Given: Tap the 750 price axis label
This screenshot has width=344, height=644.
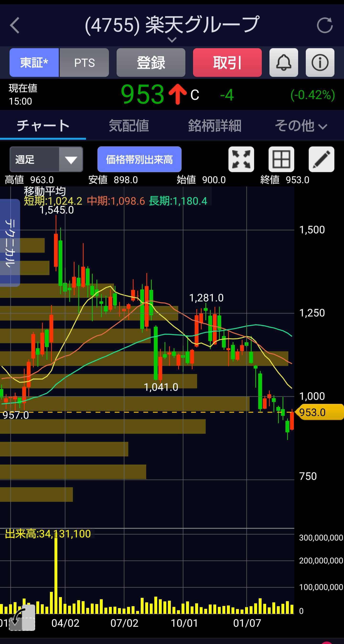Looking at the screenshot, I should pos(308,476).
